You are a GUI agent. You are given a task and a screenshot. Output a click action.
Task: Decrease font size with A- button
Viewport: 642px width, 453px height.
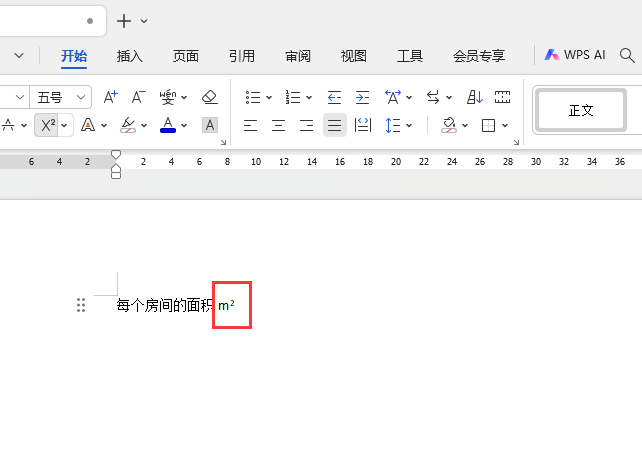138,97
